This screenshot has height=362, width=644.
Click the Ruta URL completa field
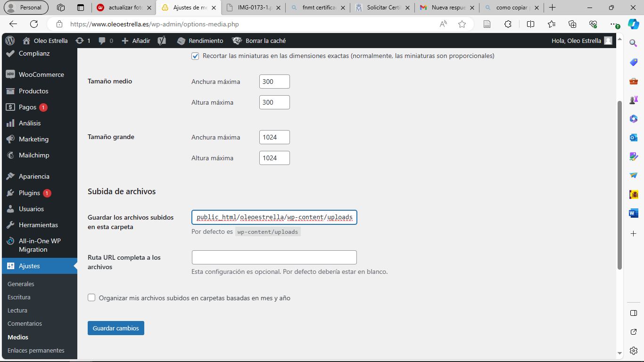[x=274, y=257]
